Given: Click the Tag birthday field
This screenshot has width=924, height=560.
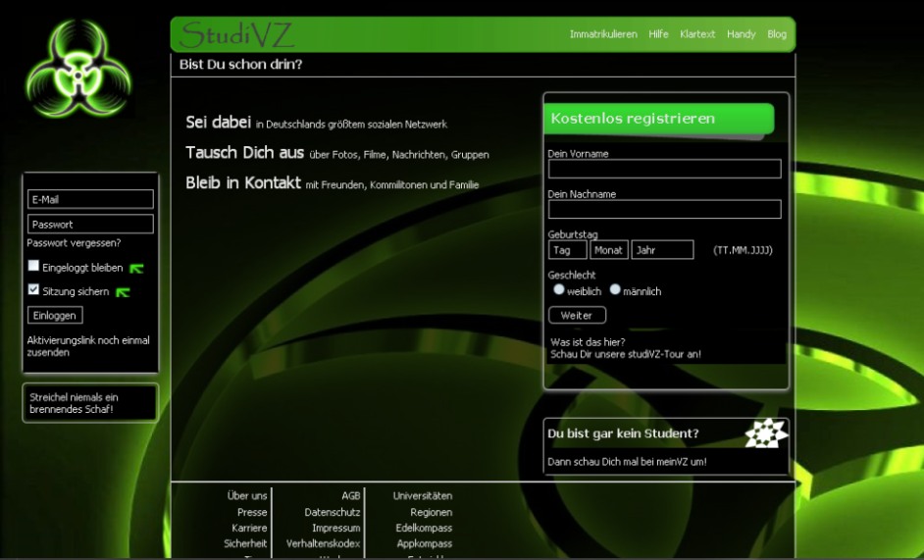Looking at the screenshot, I should 568,250.
